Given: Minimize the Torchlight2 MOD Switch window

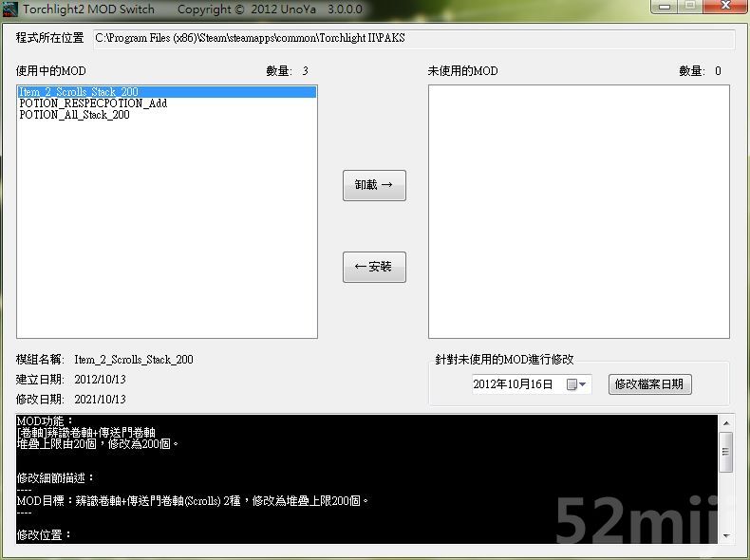Looking at the screenshot, I should pyautogui.click(x=665, y=7).
